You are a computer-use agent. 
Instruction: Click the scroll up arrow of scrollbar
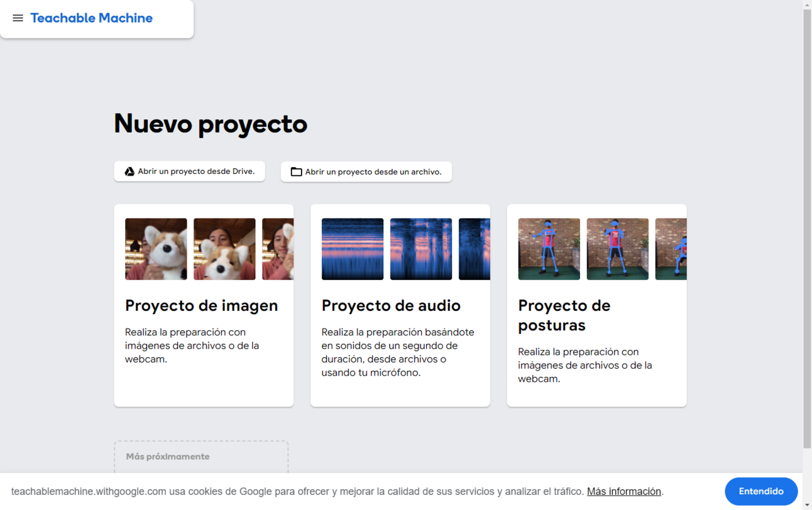coord(807,5)
